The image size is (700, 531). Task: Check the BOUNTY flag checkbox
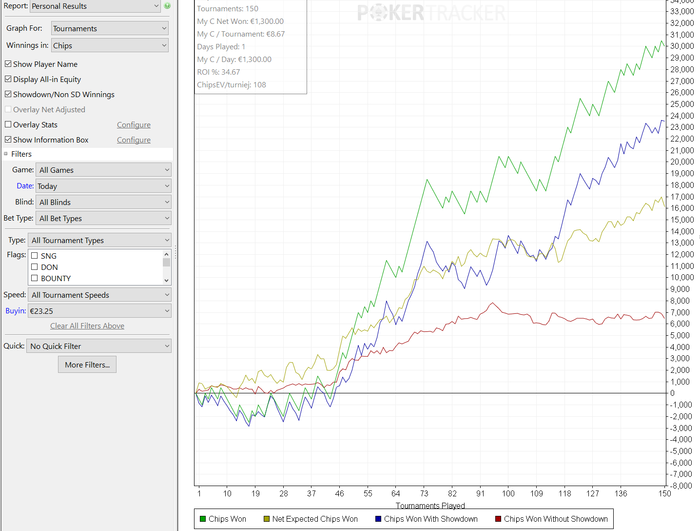pos(34,278)
